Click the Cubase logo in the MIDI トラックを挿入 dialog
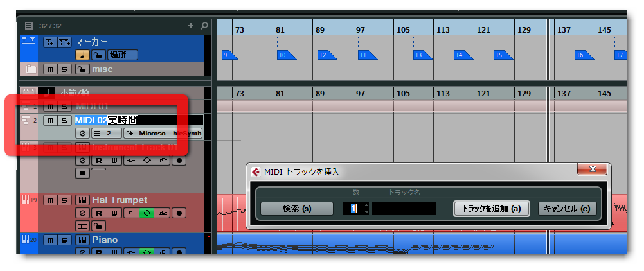Viewport: 644px width, 271px height. click(255, 172)
